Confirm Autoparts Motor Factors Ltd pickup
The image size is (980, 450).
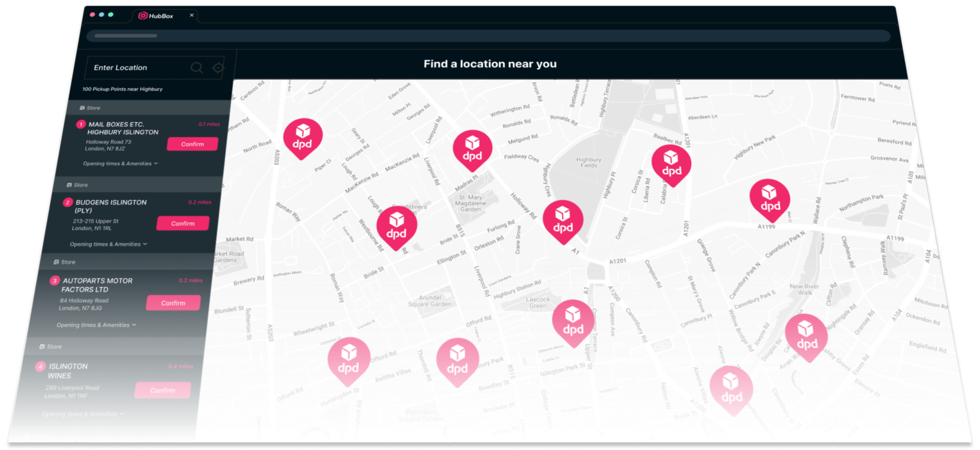click(174, 303)
